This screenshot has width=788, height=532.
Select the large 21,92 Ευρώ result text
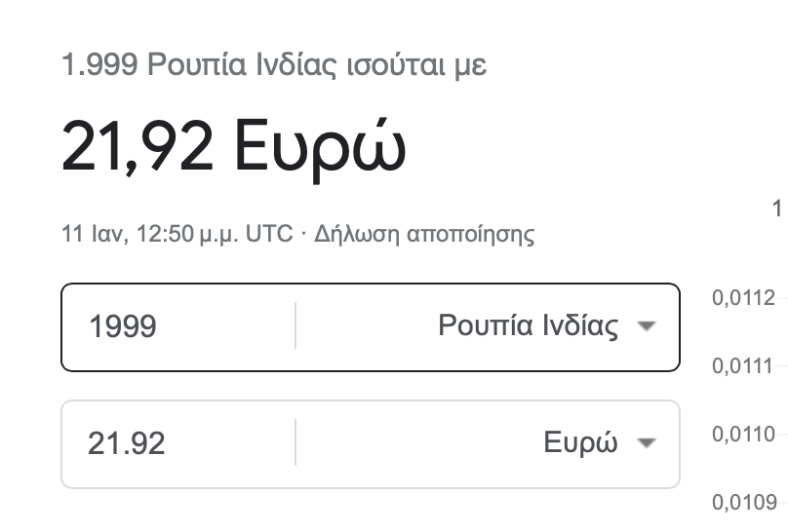tap(234, 148)
